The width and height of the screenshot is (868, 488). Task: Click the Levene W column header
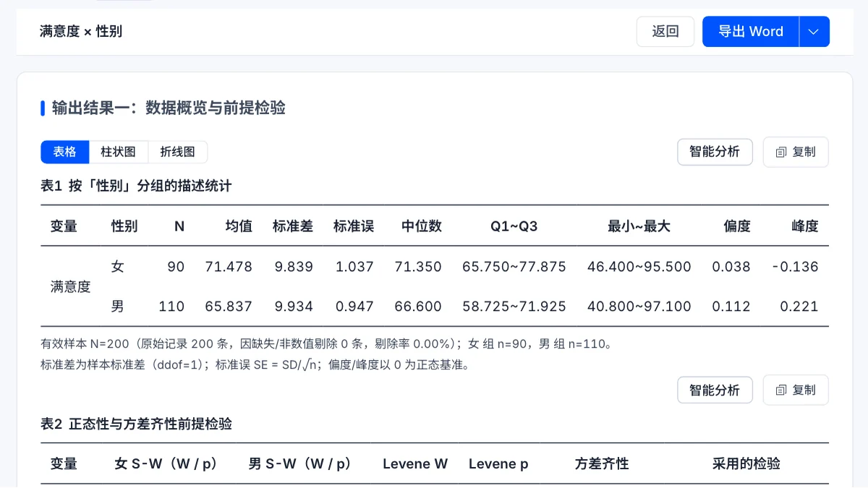pos(415,464)
